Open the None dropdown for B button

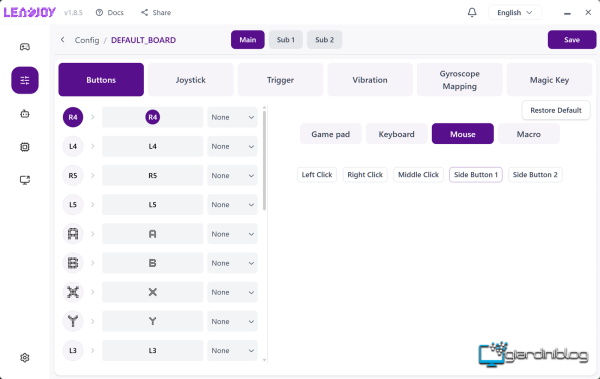pyautogui.click(x=232, y=263)
